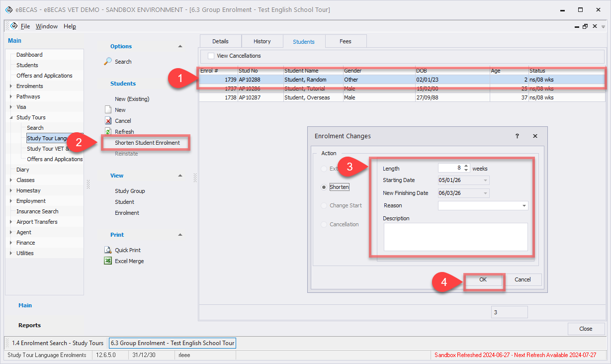Click OK in Enrolment Changes dialog
This screenshot has width=611, height=364.
[x=483, y=280]
